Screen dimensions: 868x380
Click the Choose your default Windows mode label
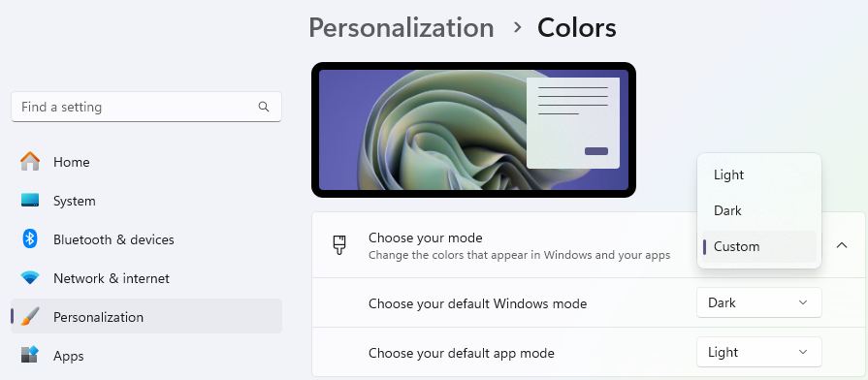pyautogui.click(x=477, y=303)
